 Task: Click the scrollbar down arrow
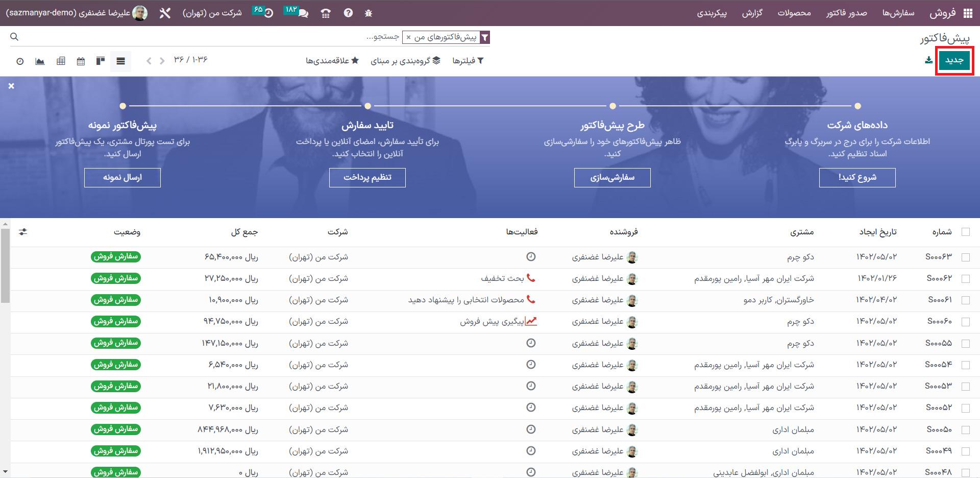(5, 471)
